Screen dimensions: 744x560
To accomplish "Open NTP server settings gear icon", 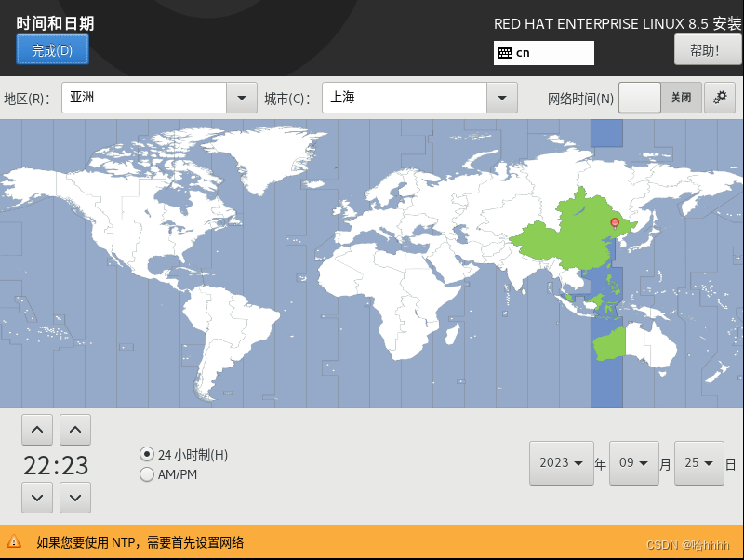I will tap(720, 98).
